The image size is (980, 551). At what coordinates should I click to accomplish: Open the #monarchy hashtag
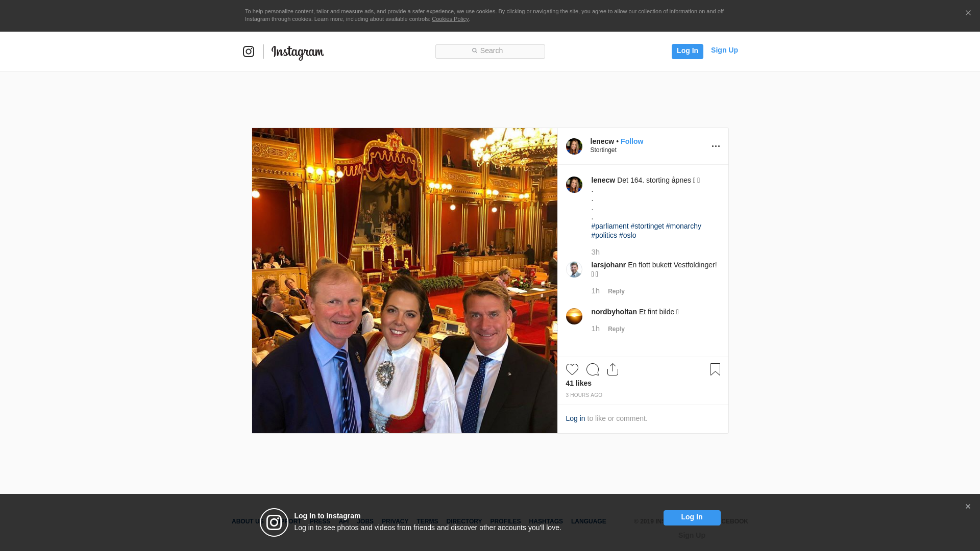click(x=683, y=226)
